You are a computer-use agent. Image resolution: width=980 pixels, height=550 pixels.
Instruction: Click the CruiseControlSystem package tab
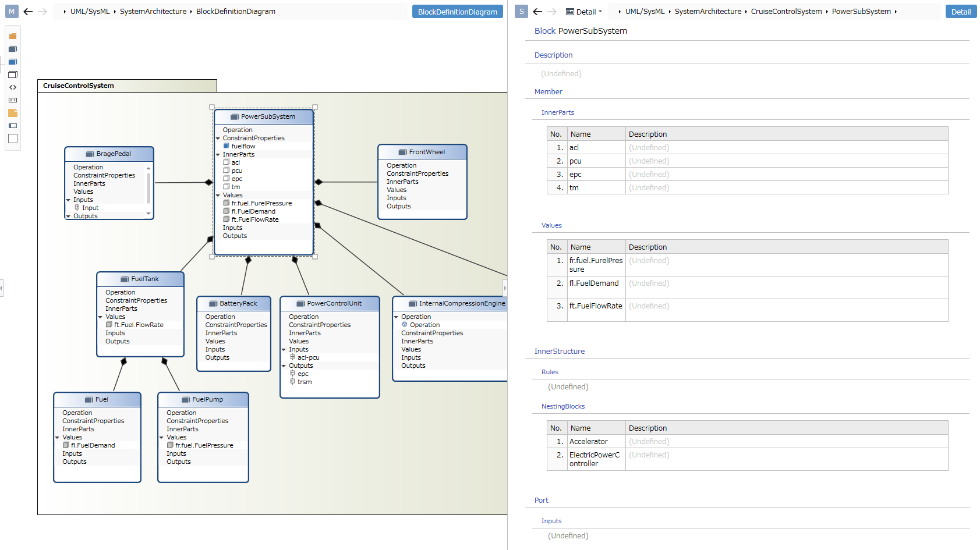pyautogui.click(x=127, y=86)
